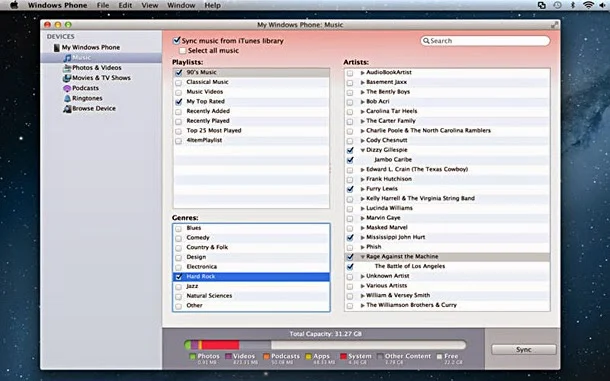Click the Sync button
The width and height of the screenshot is (610, 381).
coord(524,349)
